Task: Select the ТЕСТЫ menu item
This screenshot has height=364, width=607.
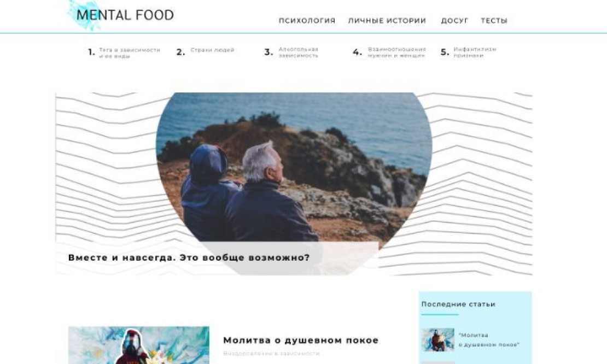Action: click(494, 21)
